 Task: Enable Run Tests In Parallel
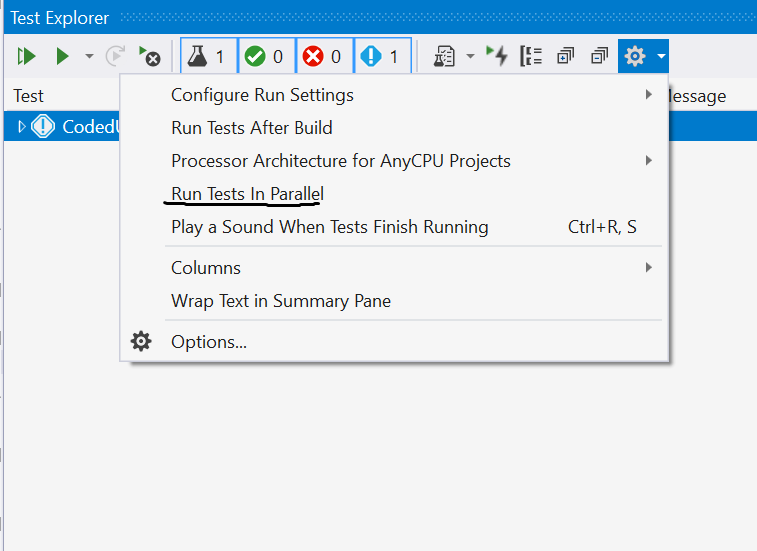pyautogui.click(x=394, y=194)
